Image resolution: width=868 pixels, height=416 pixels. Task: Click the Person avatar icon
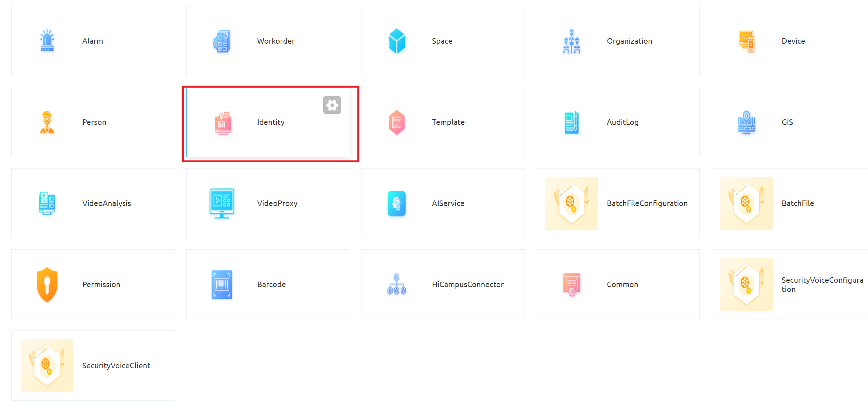pyautogui.click(x=47, y=122)
